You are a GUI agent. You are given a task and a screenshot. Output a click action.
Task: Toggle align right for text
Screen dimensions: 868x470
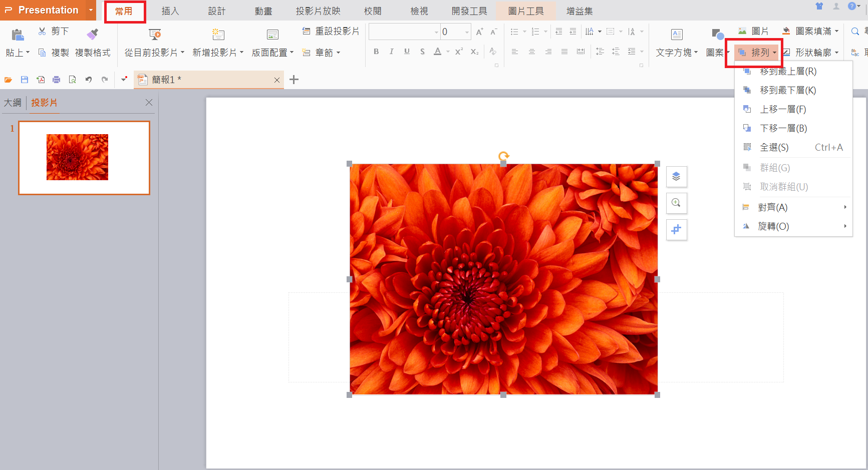(x=548, y=52)
